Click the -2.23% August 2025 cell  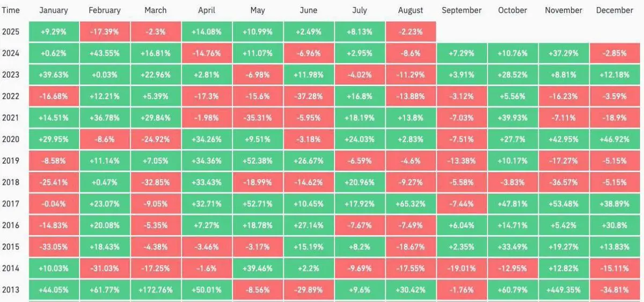411,32
